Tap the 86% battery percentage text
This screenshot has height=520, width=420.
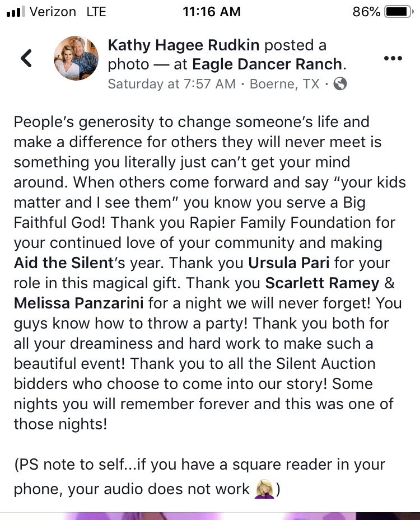coord(366,12)
